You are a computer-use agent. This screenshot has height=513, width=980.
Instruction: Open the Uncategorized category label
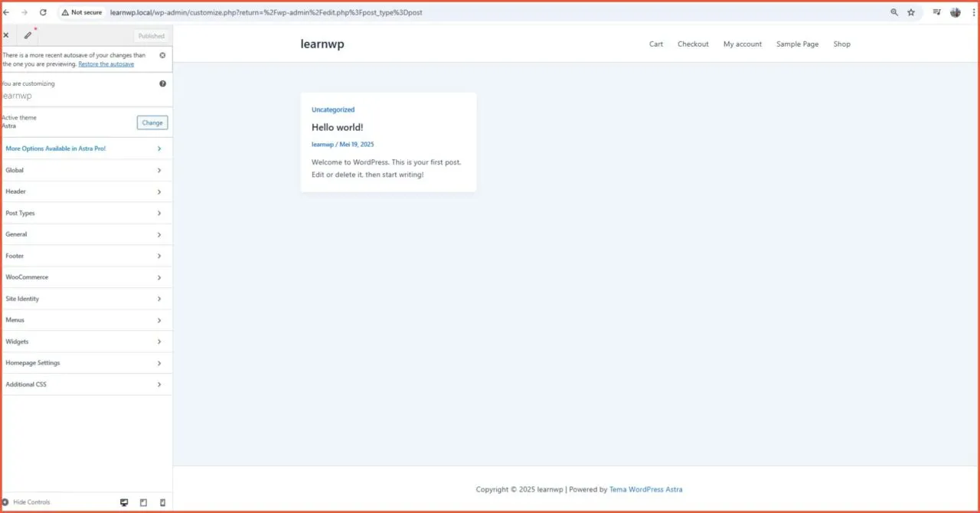333,109
